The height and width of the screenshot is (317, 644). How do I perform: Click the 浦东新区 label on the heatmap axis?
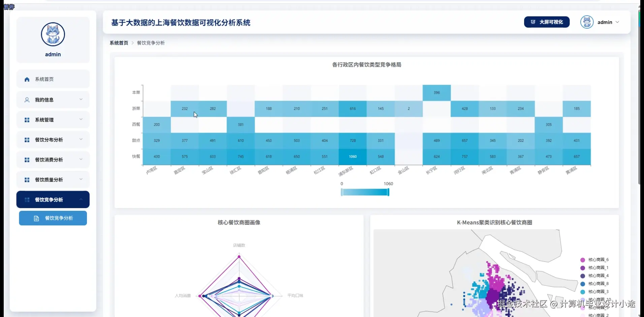(346, 171)
